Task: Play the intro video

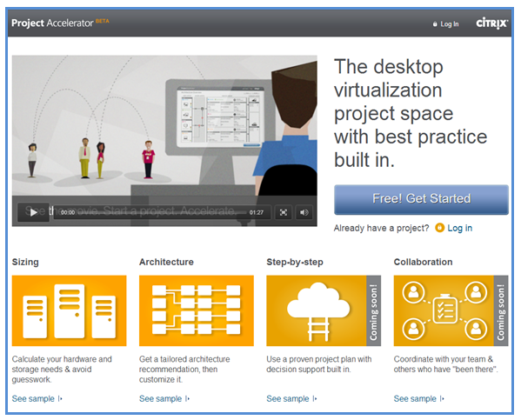Action: pos(33,212)
